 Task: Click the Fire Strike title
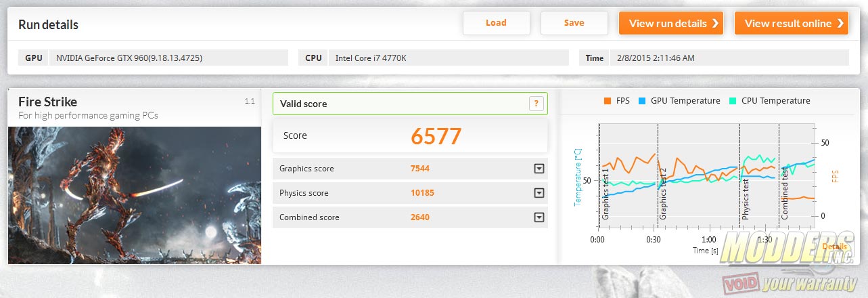pyautogui.click(x=47, y=102)
